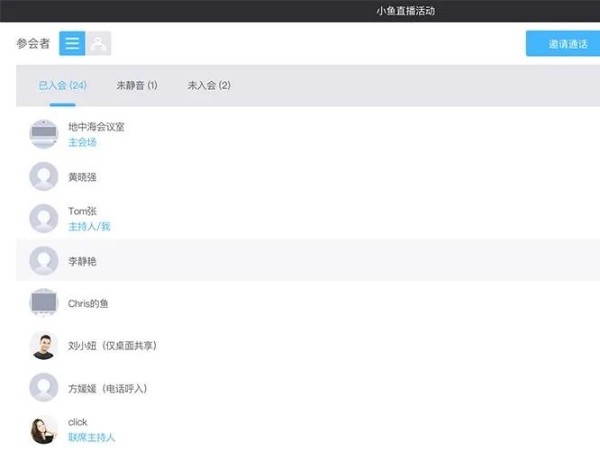Click Tom张's avatar icon

[44, 218]
